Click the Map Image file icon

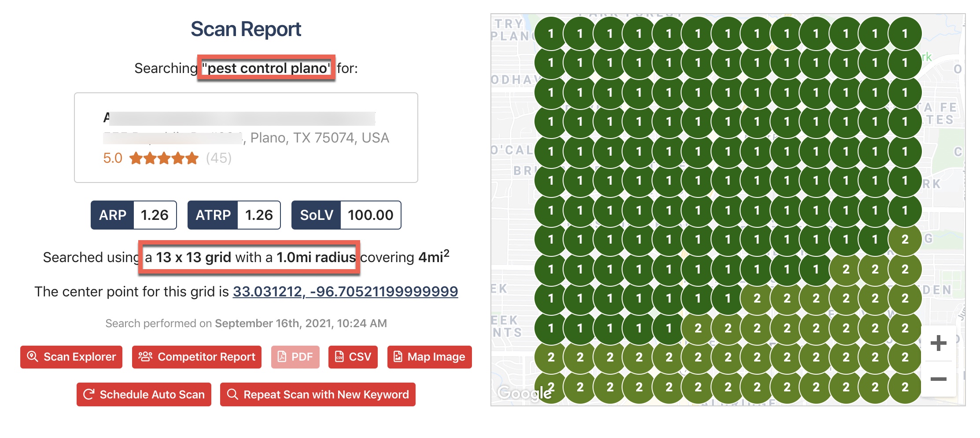pos(398,357)
